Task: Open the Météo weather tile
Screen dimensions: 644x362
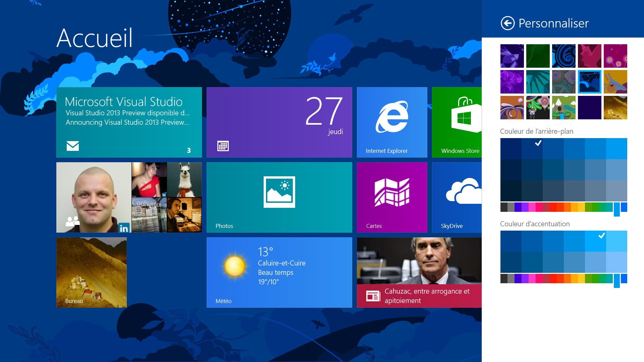Action: coord(279,272)
